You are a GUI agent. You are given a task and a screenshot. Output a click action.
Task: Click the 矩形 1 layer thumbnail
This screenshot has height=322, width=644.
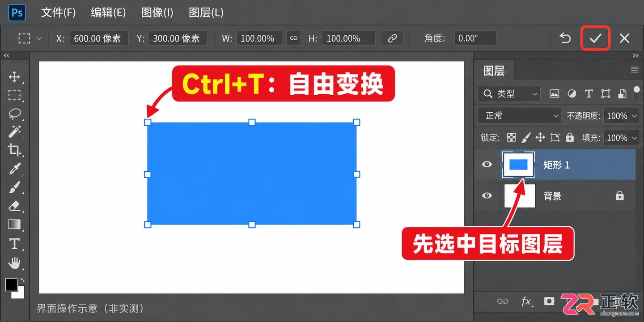coord(518,165)
